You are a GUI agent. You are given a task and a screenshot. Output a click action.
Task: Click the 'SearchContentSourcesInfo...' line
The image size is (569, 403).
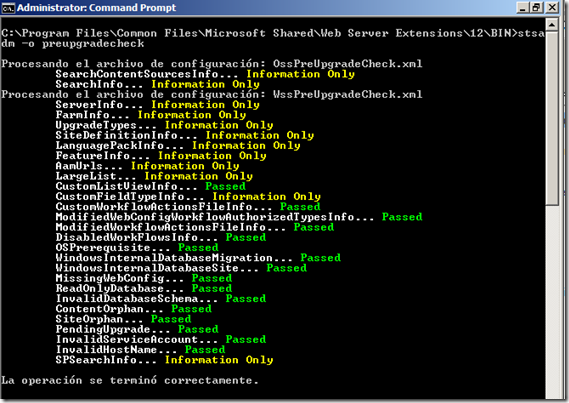(205, 74)
